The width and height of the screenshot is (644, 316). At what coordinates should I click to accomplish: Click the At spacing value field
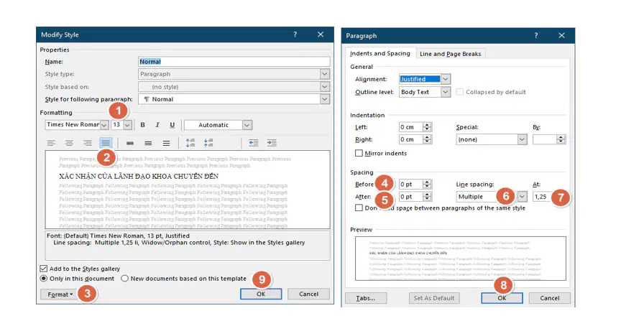coord(550,197)
